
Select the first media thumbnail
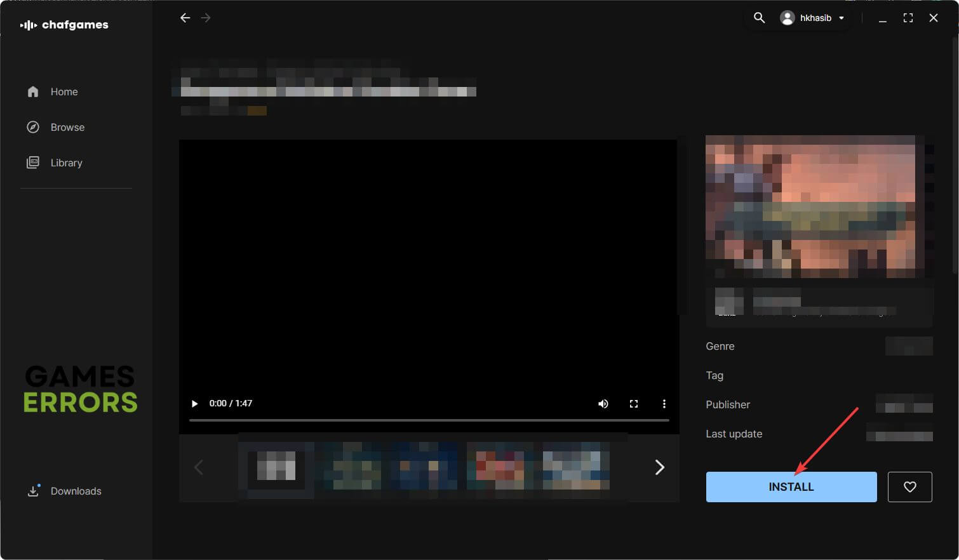[276, 467]
